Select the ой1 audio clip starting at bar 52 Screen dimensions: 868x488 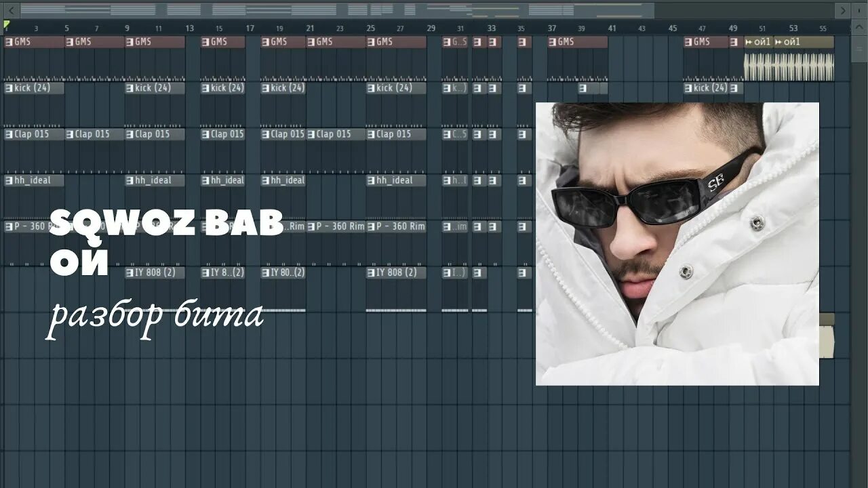pos(804,42)
